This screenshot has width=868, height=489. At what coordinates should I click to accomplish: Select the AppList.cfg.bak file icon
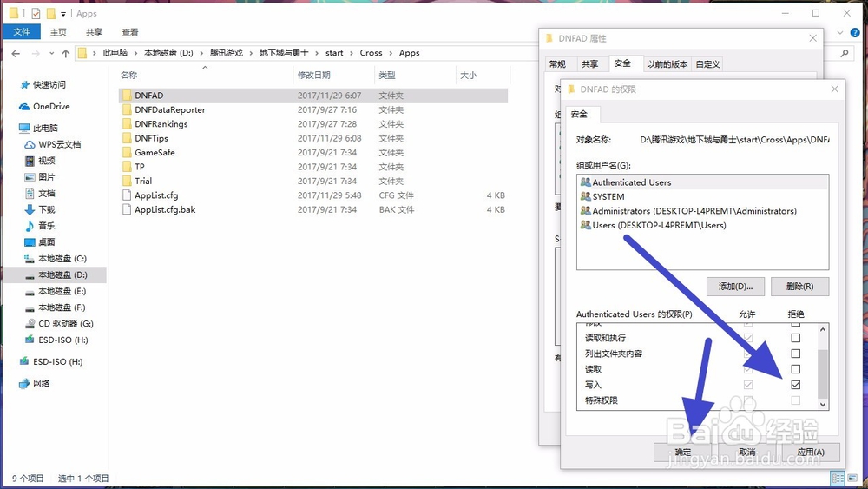tap(127, 210)
